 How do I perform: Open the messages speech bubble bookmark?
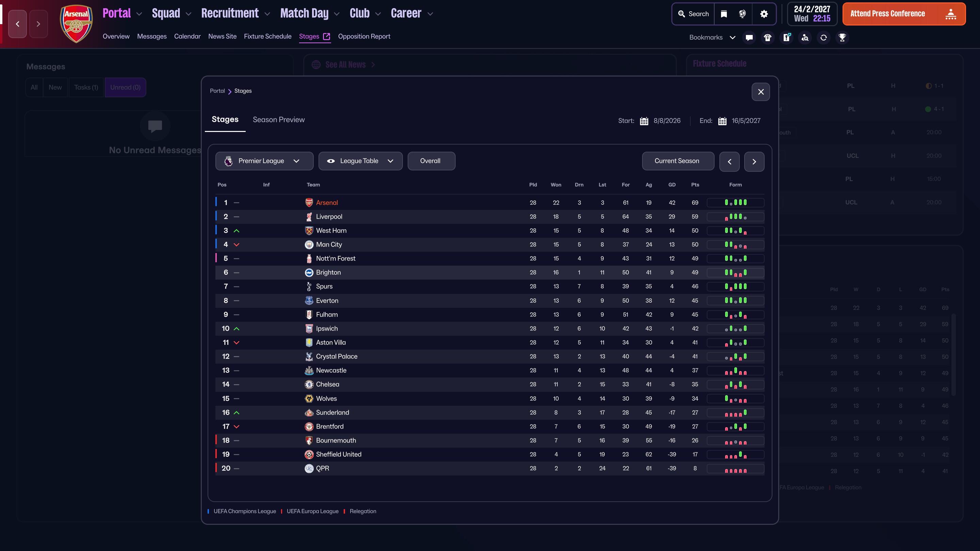click(749, 38)
